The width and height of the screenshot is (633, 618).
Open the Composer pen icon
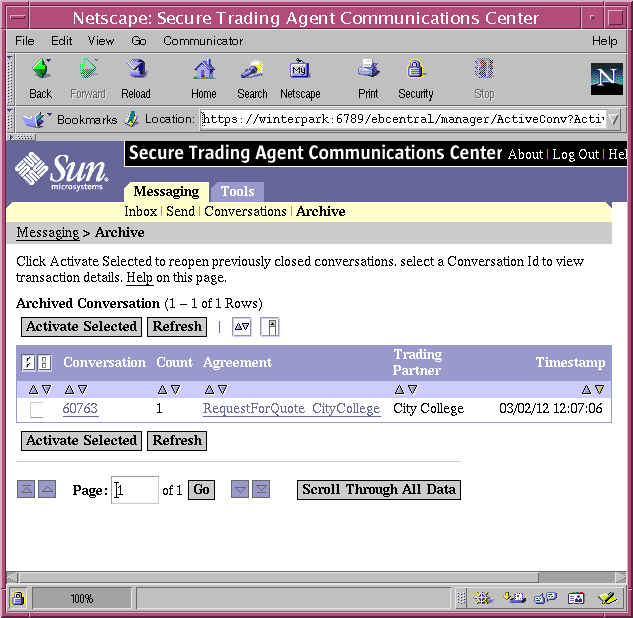point(607,598)
